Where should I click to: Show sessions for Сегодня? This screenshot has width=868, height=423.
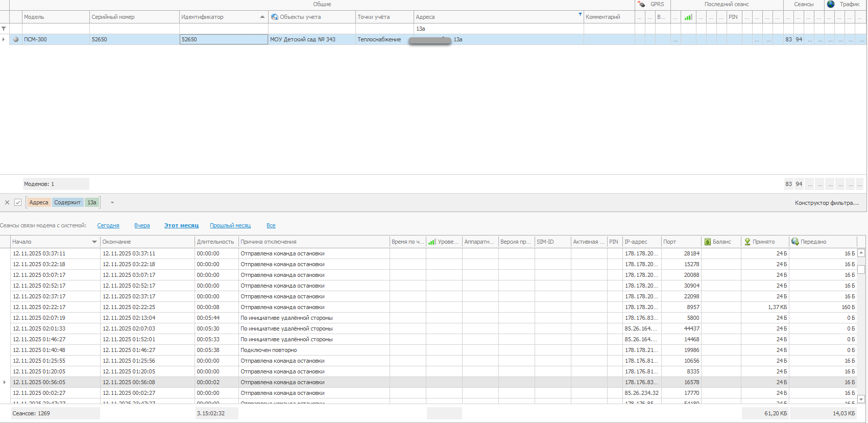[108, 225]
